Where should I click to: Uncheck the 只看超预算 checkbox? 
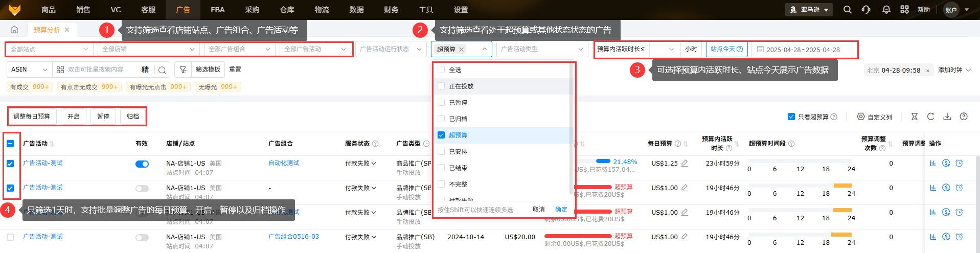[791, 117]
